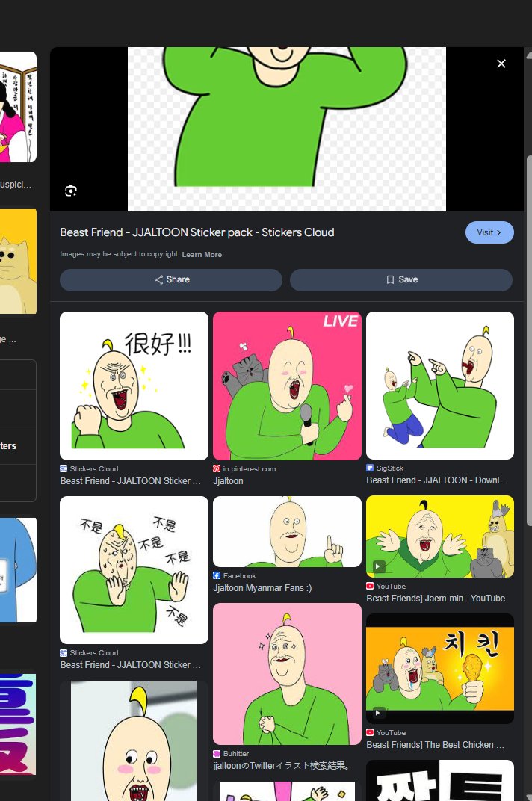
Task: Click the Visit button
Action: pyautogui.click(x=489, y=232)
